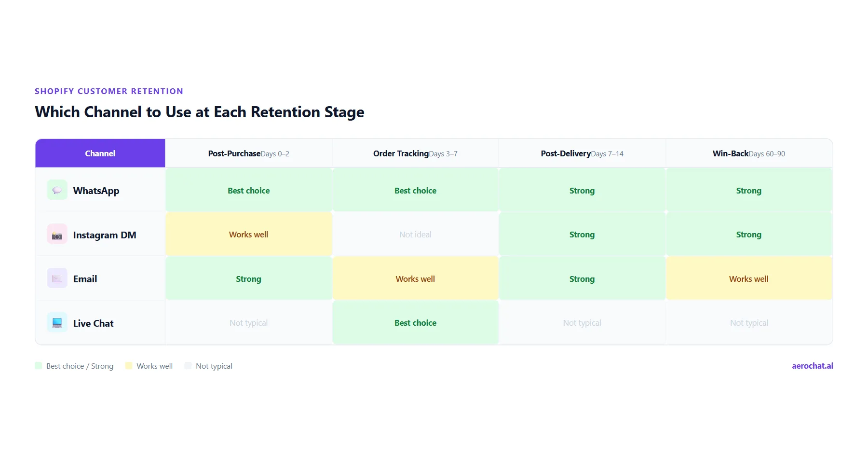Click WhatsApp Post-Delivery Strong cell

click(582, 190)
